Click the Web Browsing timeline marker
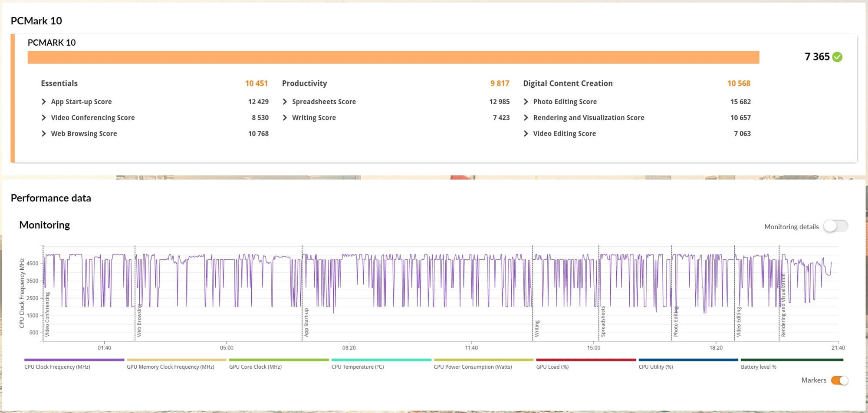Viewport: 868px width, 413px height. coord(139,321)
